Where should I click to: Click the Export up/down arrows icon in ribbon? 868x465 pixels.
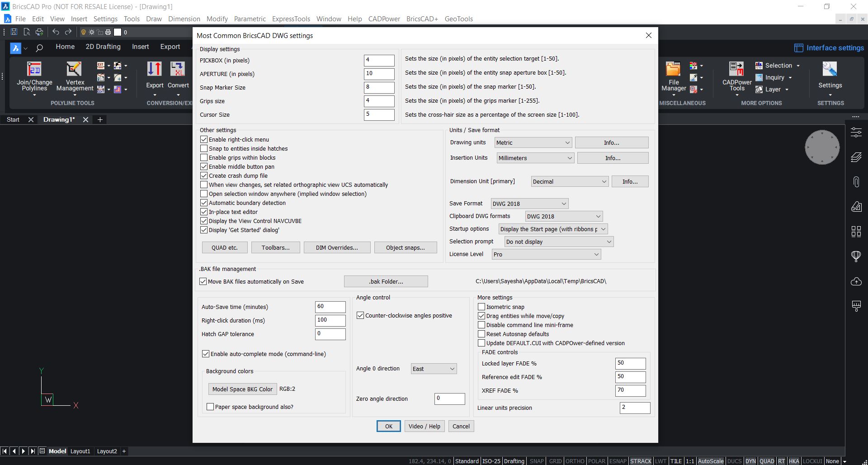[x=155, y=69]
